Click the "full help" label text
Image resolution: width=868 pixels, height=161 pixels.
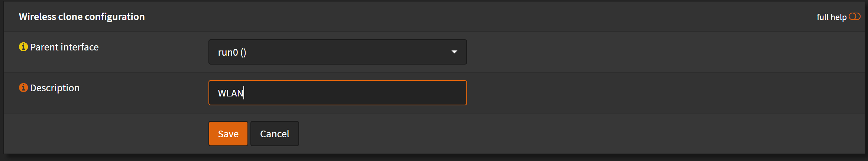831,17
